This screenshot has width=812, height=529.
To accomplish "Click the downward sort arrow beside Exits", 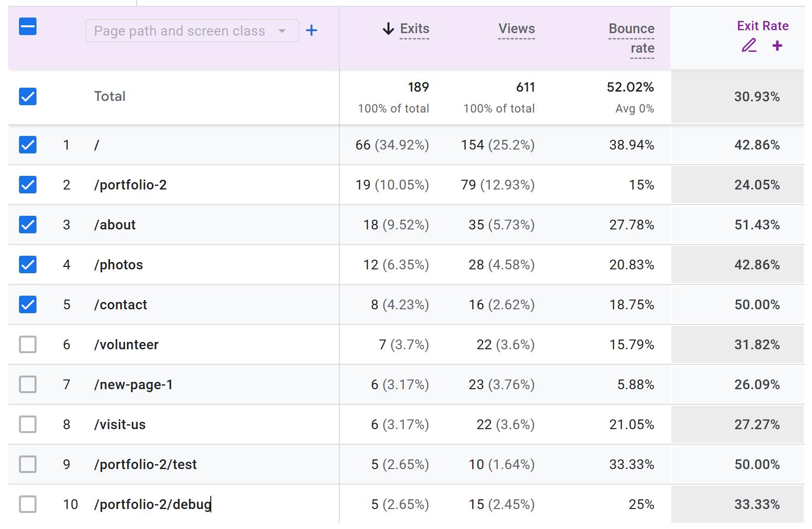I will 388,29.
